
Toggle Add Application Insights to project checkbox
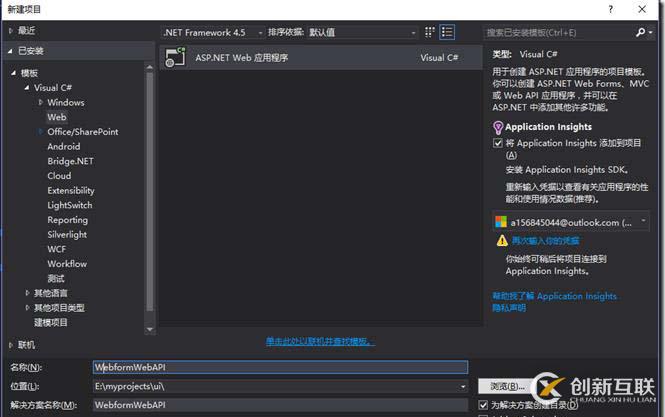498,143
